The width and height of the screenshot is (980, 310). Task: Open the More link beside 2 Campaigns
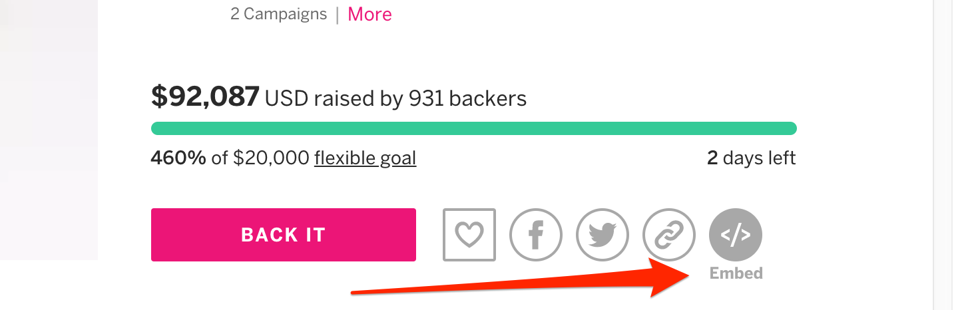(x=369, y=14)
